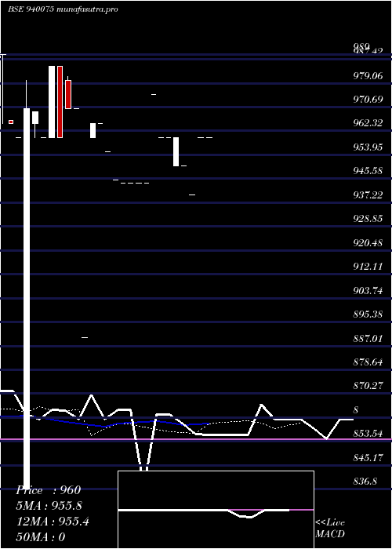Viewport: 392px width, 549px height.
Task: Click the 945.58 price axis label
Action: click(368, 171)
